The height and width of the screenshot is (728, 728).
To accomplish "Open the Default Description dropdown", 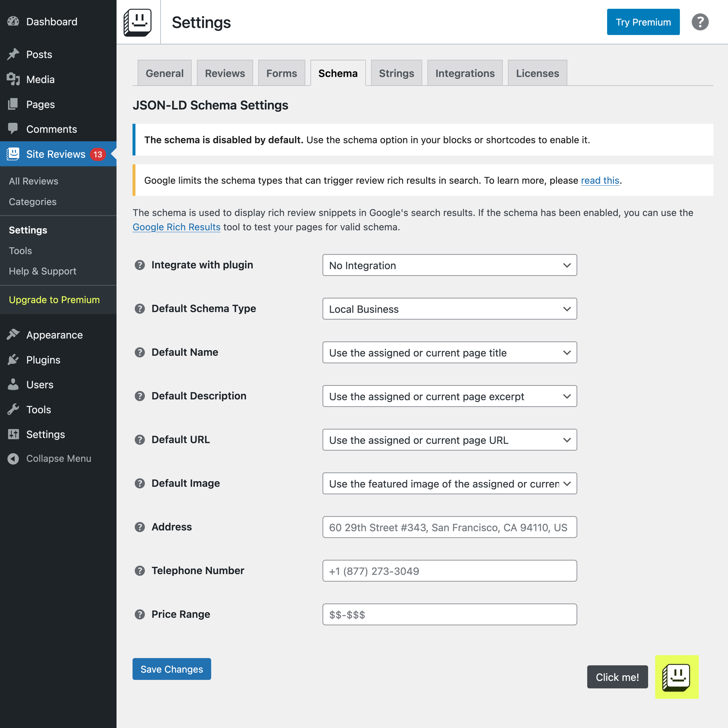I will coord(450,396).
